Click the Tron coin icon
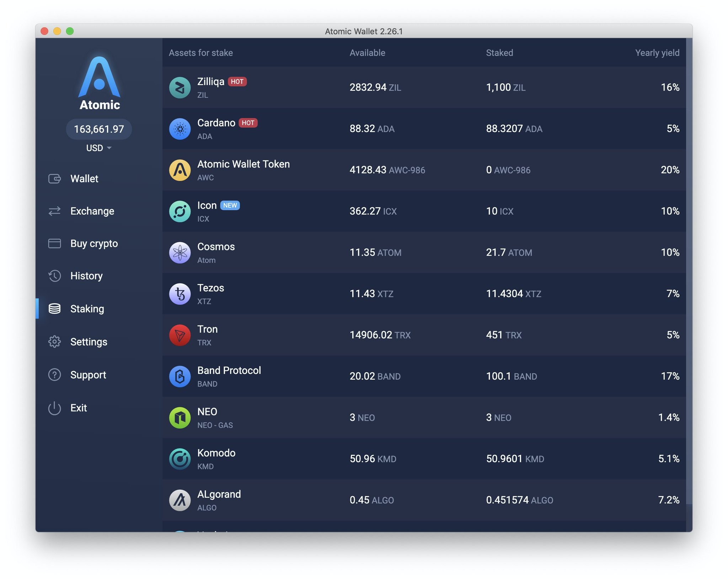The width and height of the screenshot is (728, 579). [x=180, y=335]
